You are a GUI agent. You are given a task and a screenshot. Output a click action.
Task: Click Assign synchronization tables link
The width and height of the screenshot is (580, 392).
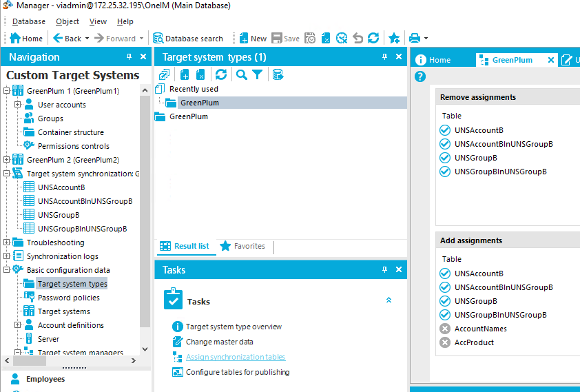pos(236,357)
